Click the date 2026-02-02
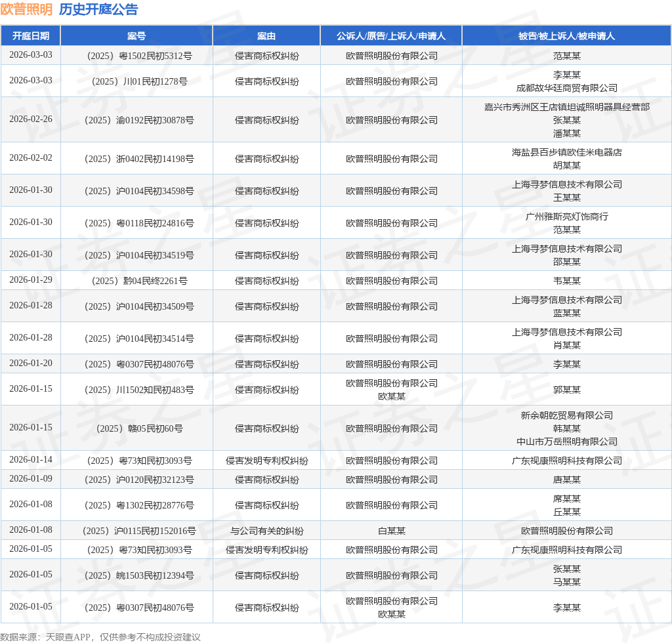672x643 pixels. 31,157
